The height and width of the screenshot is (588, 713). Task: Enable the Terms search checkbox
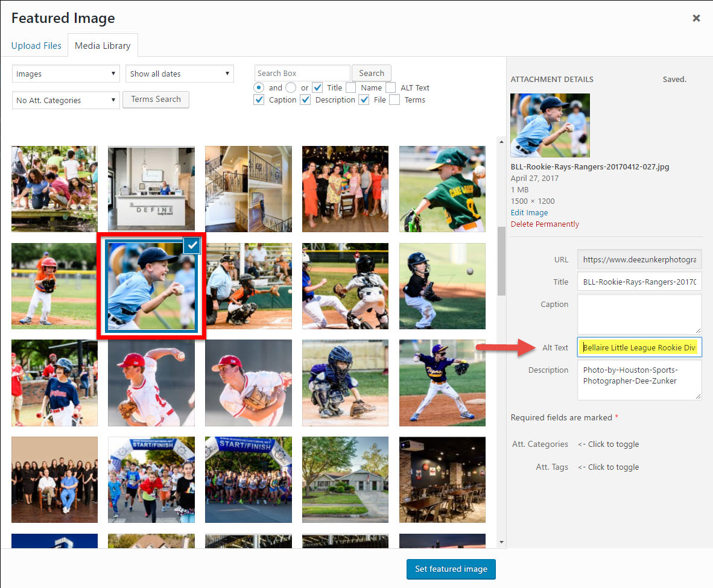pyautogui.click(x=395, y=100)
